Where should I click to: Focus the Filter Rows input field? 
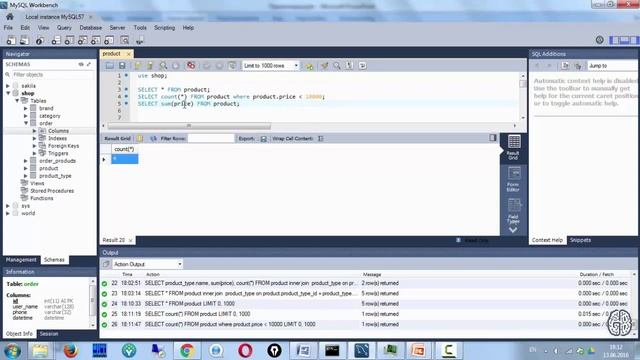pos(211,138)
